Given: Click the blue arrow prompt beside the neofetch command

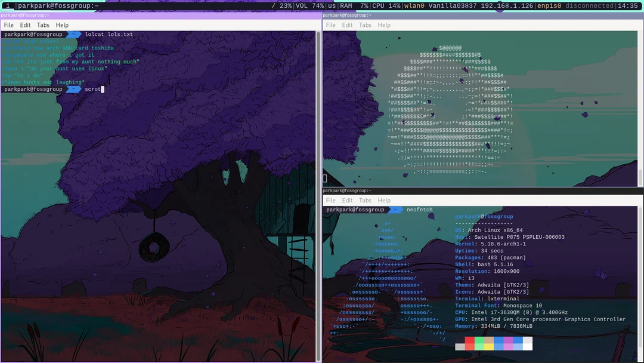Looking at the screenshot, I should tap(395, 210).
